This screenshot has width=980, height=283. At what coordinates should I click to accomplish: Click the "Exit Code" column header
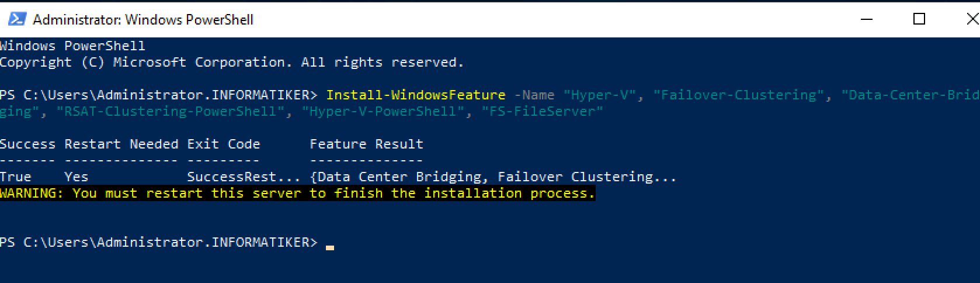point(224,144)
